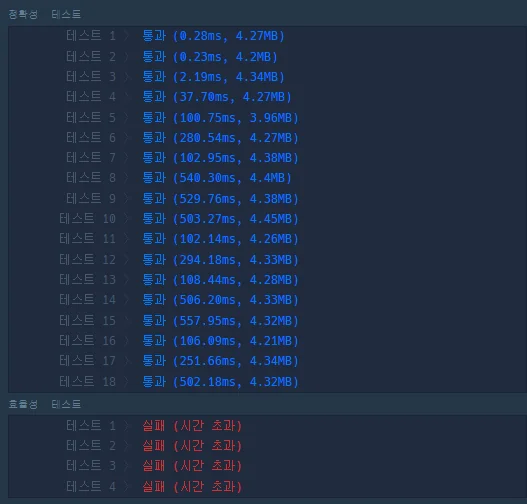Click the 테스트 10 row label
This screenshot has width=527, height=504.
click(x=87, y=219)
